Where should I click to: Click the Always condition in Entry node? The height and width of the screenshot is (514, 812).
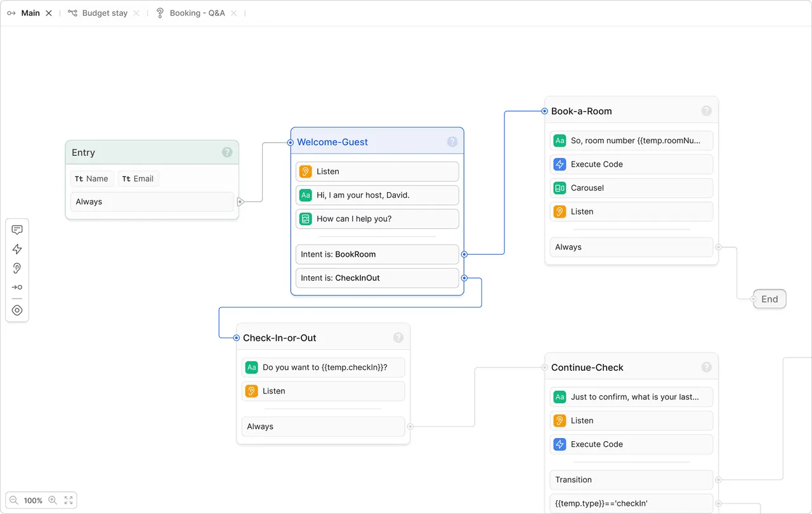click(152, 202)
